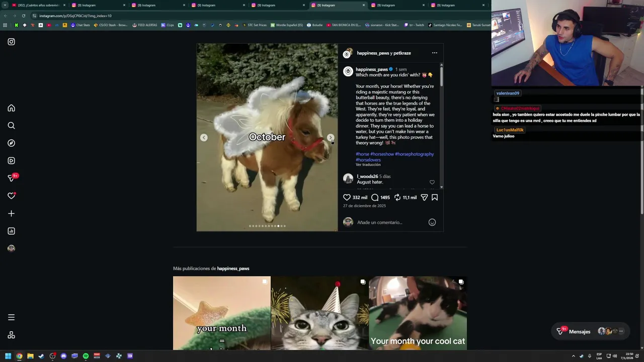
Task: Expand system tray hidden icons chevron
Action: point(573,356)
